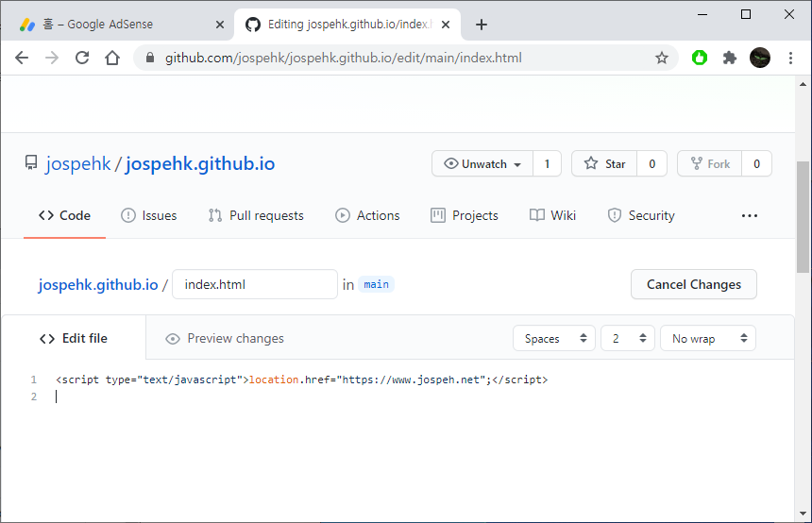Go to the browser home page icon
The image size is (812, 523).
pos(112,58)
